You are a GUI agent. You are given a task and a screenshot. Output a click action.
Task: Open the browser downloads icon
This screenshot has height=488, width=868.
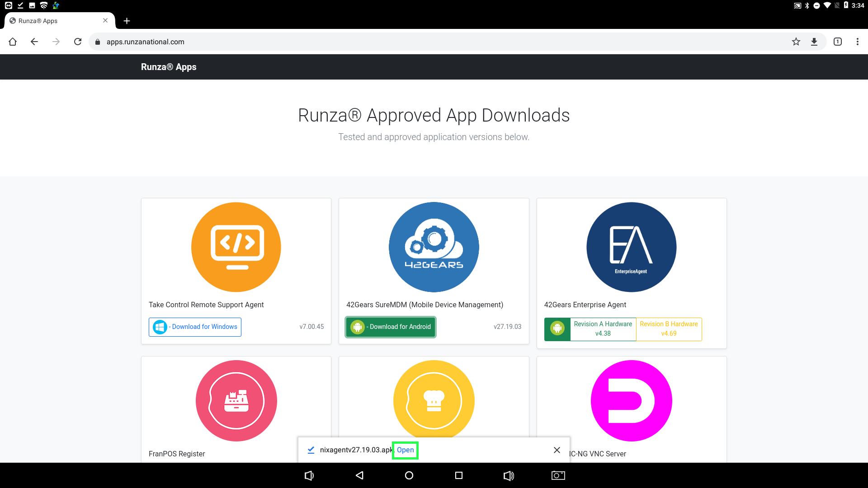[814, 42]
